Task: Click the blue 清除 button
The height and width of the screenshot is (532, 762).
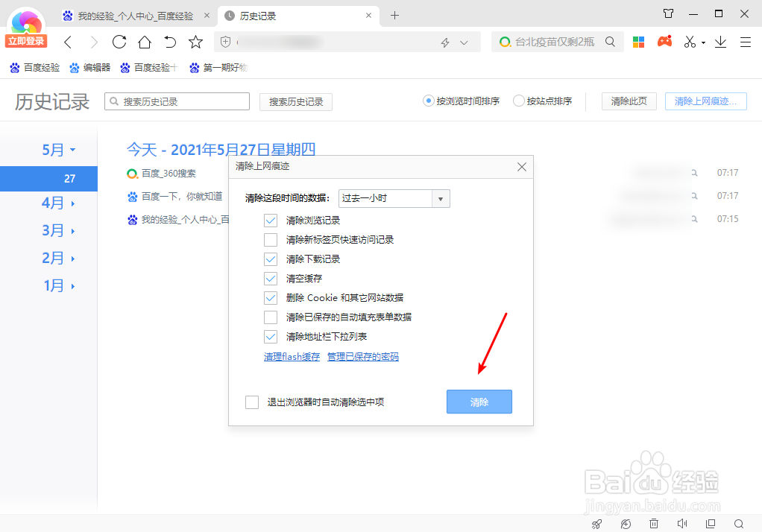Action: pyautogui.click(x=479, y=402)
